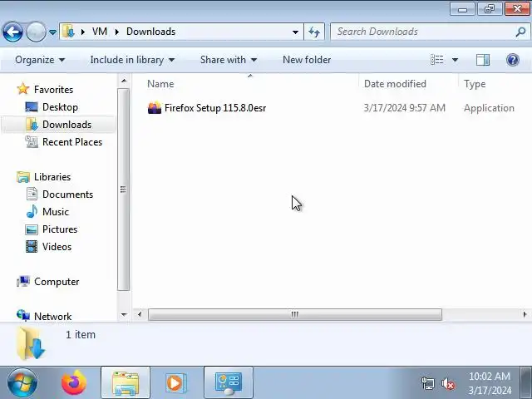Open the Documents library

tap(67, 195)
